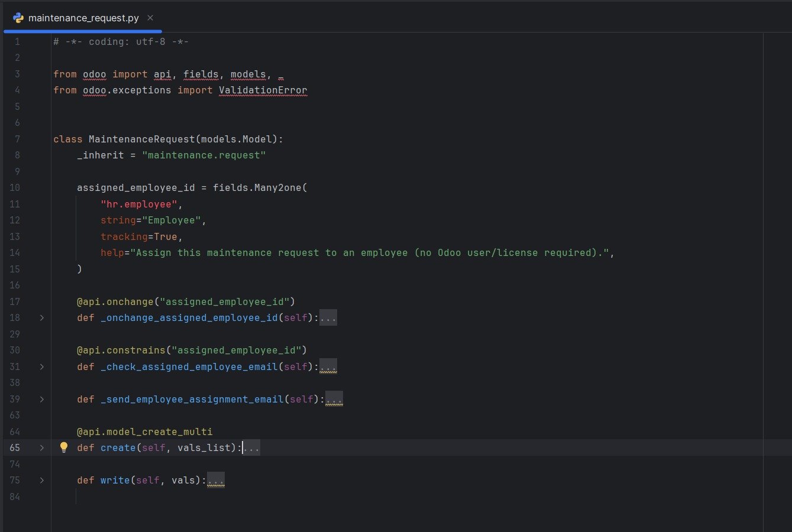Expand the _onchange_assigned_employee_id method fold arrow
This screenshot has width=792, height=532.
pos(41,317)
